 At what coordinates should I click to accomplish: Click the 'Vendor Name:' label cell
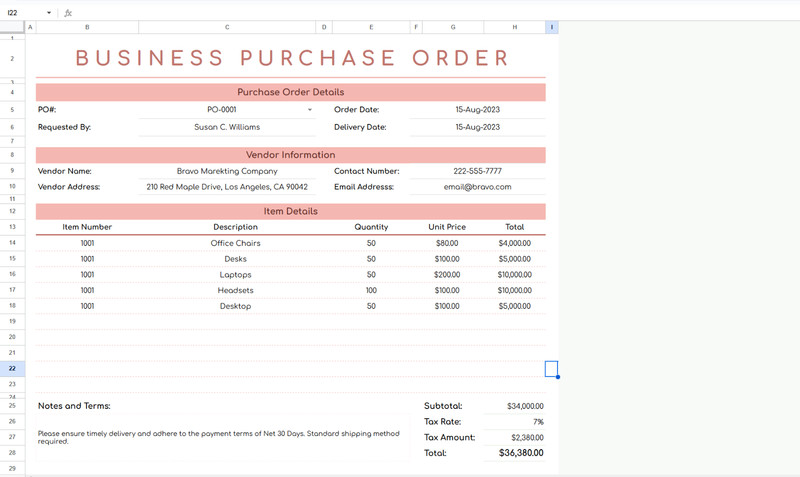[87, 171]
